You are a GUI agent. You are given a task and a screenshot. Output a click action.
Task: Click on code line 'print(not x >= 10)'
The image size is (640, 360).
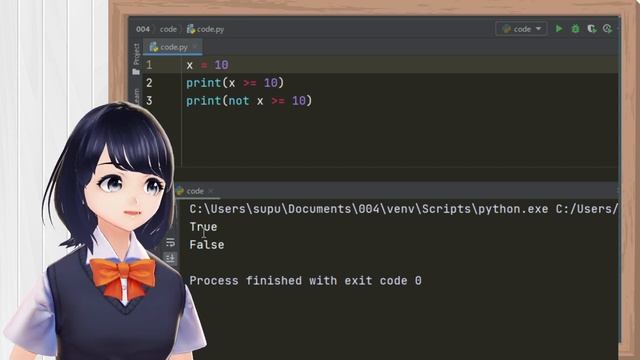pos(249,101)
